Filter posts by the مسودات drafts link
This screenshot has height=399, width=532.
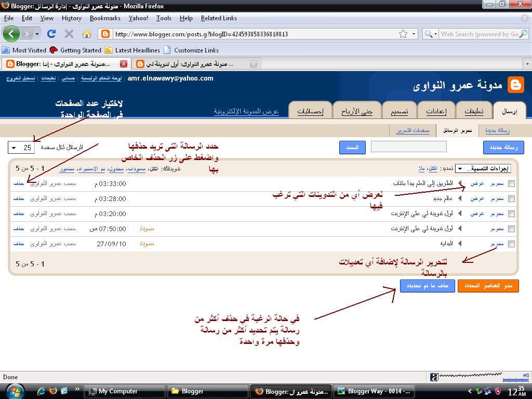(137, 169)
